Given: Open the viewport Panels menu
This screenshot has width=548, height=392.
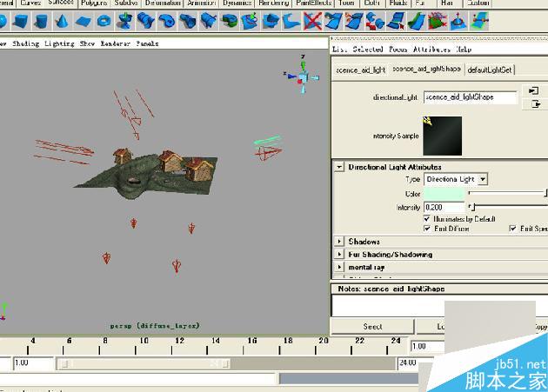Looking at the screenshot, I should (x=147, y=43).
